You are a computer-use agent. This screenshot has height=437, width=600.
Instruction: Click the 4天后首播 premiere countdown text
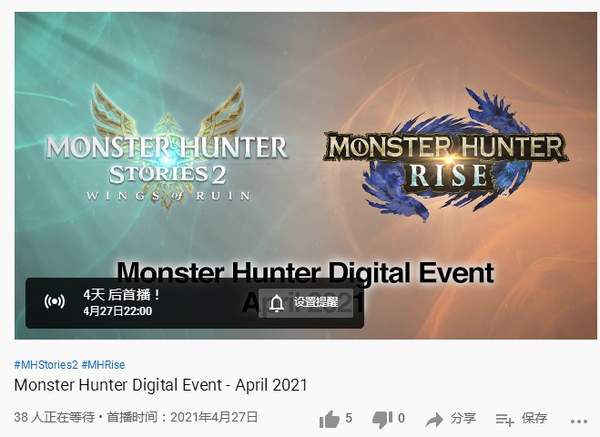tap(122, 295)
